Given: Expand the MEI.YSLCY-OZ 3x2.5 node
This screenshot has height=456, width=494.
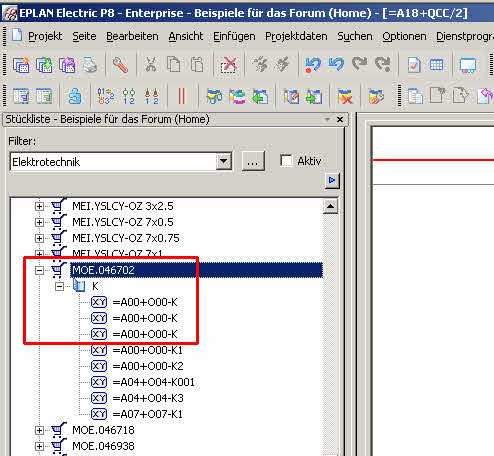Looking at the screenshot, I should [39, 206].
